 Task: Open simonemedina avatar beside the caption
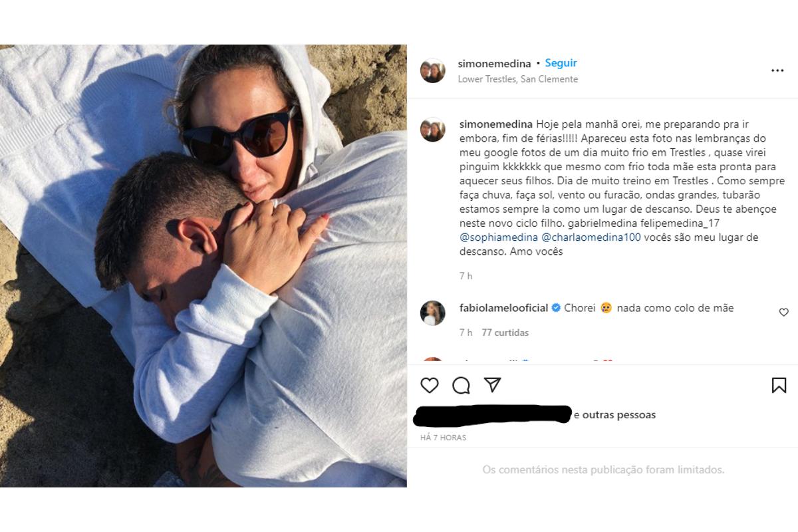pyautogui.click(x=433, y=130)
